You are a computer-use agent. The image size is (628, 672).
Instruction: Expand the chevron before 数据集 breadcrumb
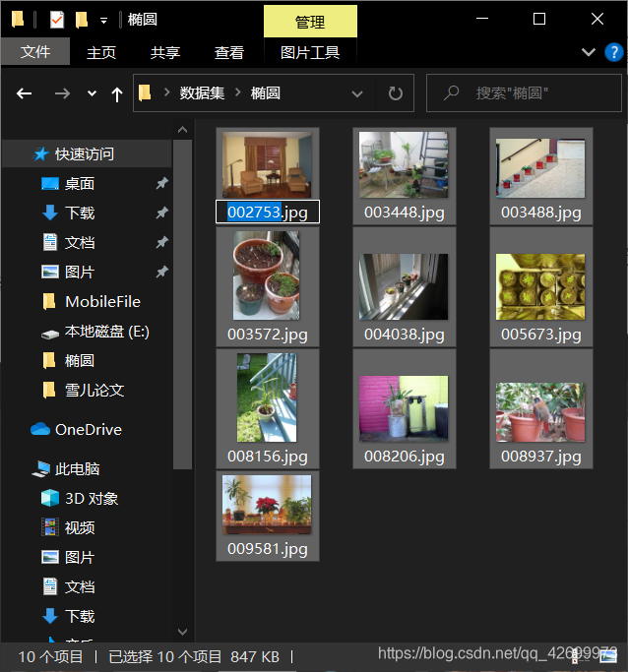[166, 92]
